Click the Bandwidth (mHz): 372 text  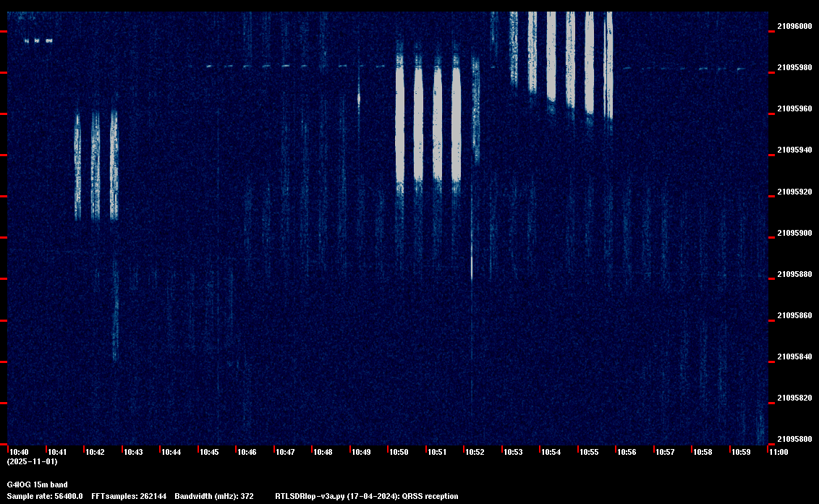pos(214,496)
